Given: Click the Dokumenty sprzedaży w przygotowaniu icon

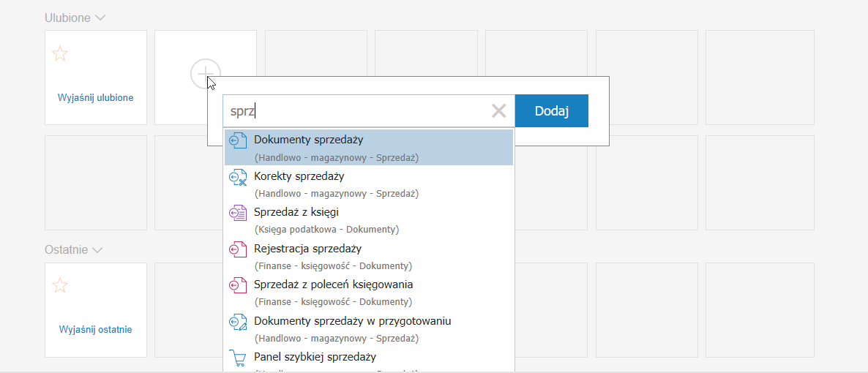Looking at the screenshot, I should (237, 322).
